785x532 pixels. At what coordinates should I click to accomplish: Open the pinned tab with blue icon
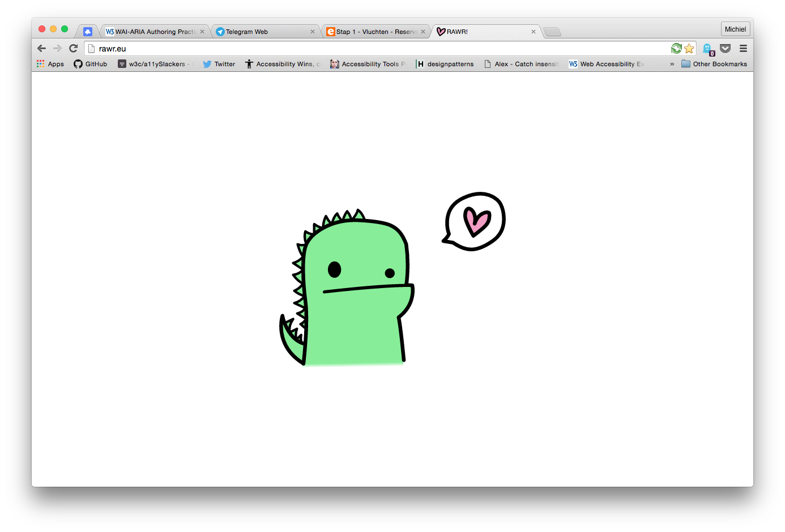(x=88, y=32)
